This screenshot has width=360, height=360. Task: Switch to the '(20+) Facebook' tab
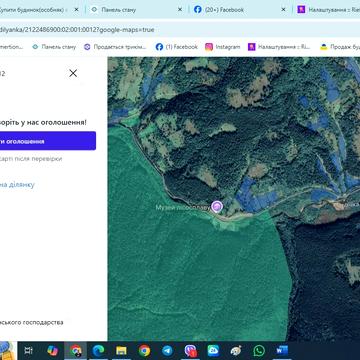[x=224, y=10]
